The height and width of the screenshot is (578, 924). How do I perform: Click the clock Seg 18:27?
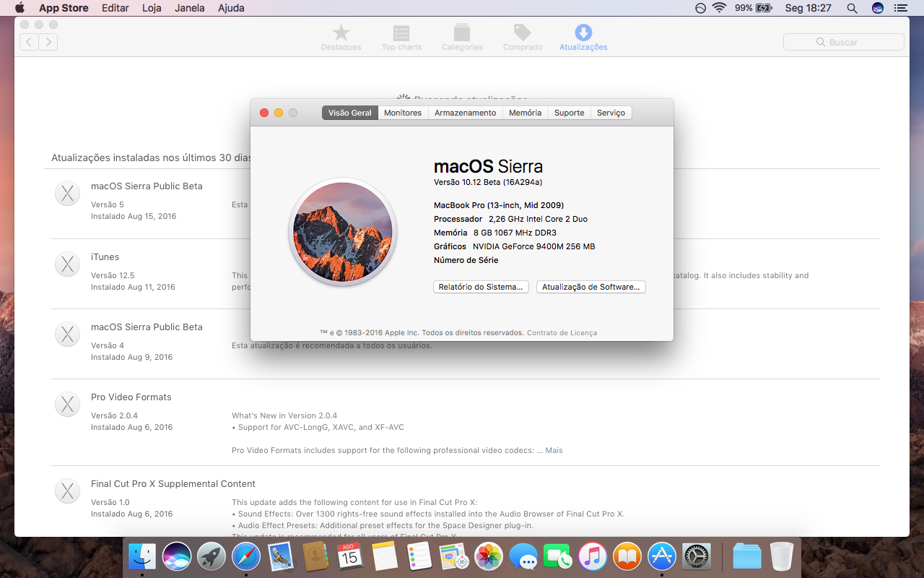pos(808,8)
